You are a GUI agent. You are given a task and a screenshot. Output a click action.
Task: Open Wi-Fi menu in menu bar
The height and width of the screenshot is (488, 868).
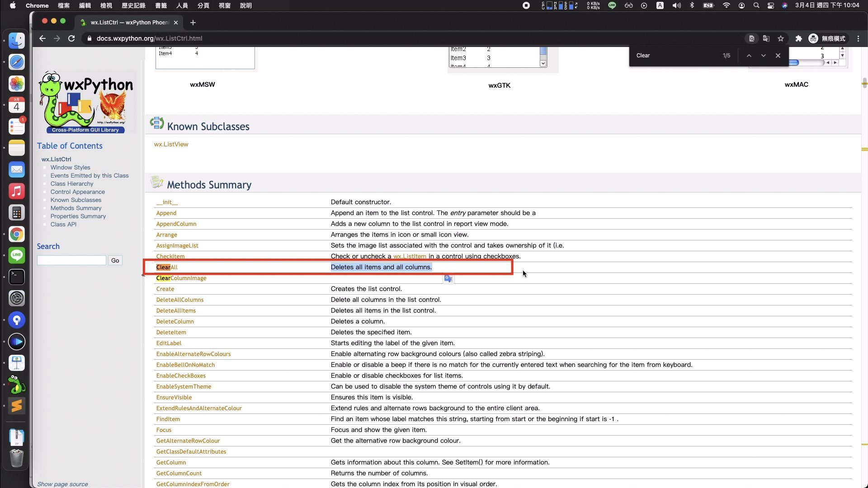[726, 5]
